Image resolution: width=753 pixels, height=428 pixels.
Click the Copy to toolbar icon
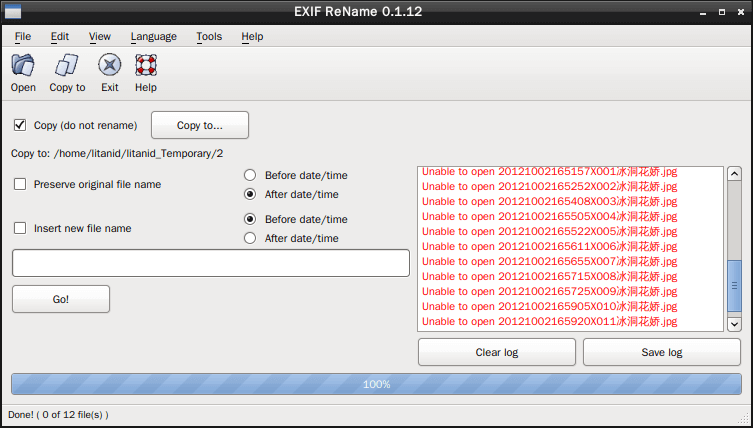[67, 65]
